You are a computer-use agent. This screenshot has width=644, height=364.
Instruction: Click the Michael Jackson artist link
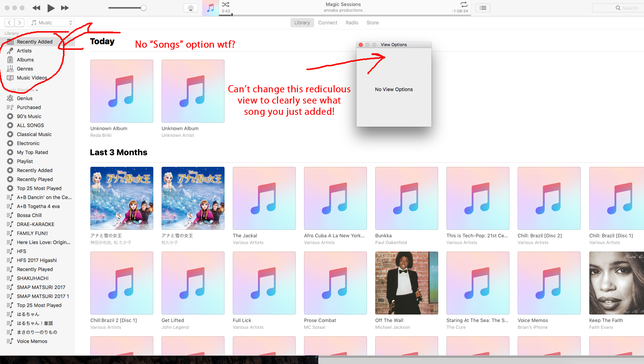[392, 327]
